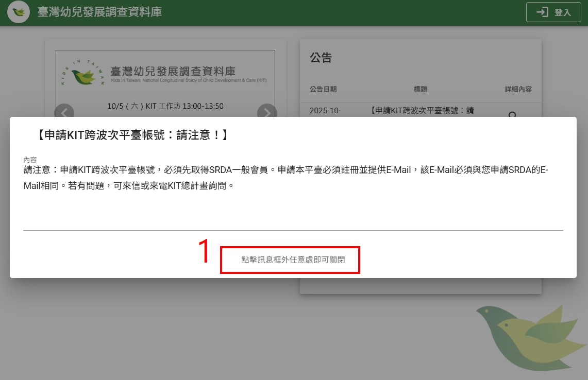
Task: Click the 公告日期 column header
Action: click(x=323, y=89)
